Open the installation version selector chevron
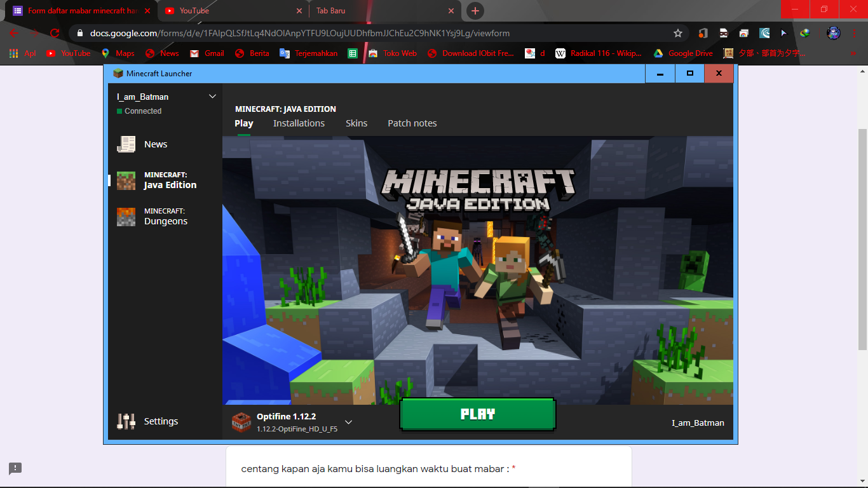 click(x=348, y=422)
